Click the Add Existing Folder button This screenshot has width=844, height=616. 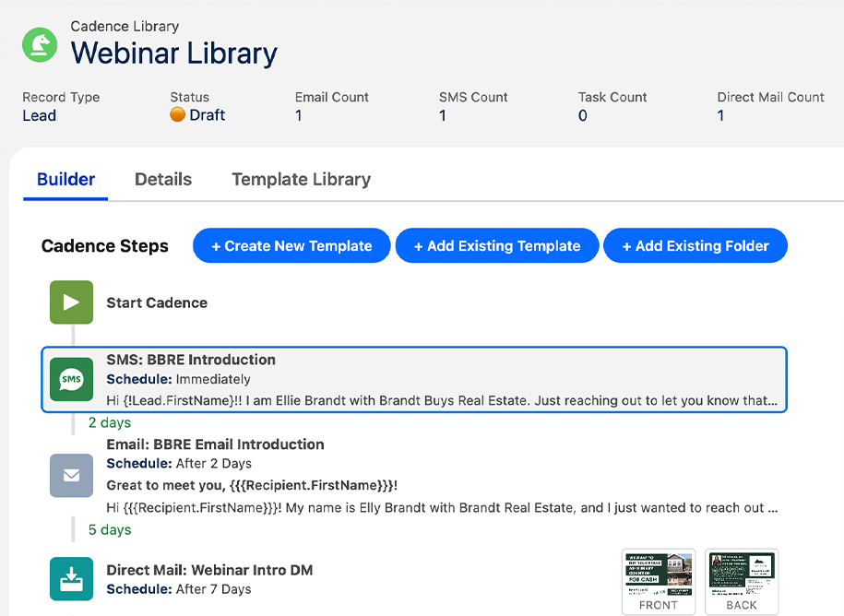pyautogui.click(x=695, y=246)
